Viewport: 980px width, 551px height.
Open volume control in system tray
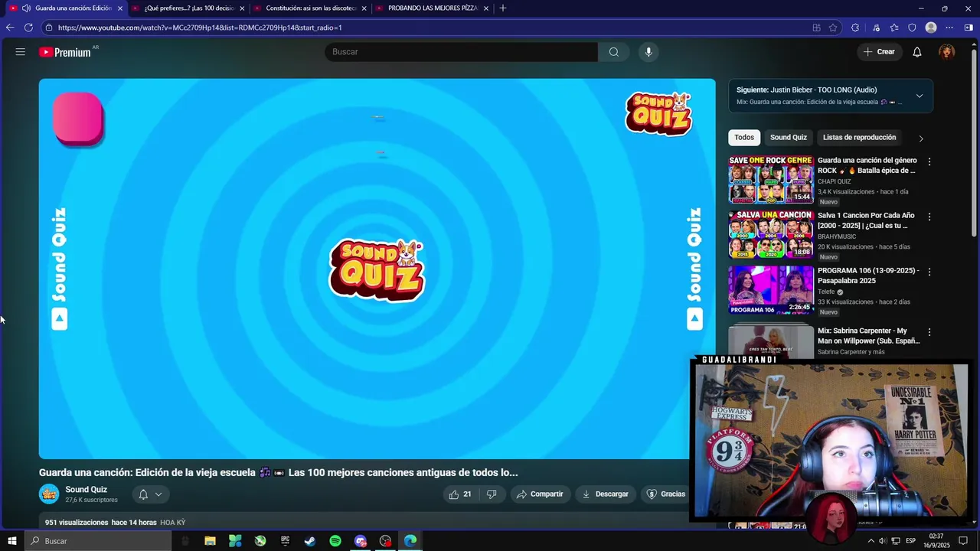click(x=883, y=541)
